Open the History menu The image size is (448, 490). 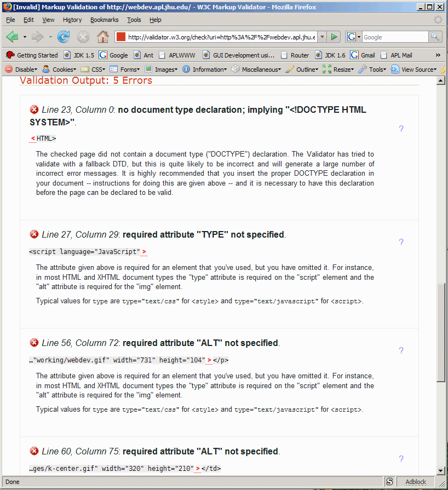(x=72, y=20)
